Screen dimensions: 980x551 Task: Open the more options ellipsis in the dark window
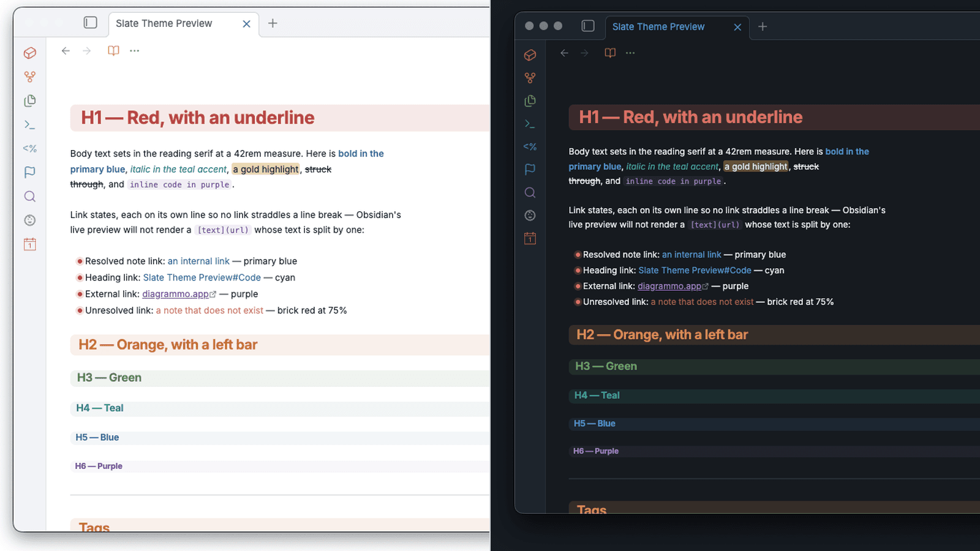tap(630, 53)
